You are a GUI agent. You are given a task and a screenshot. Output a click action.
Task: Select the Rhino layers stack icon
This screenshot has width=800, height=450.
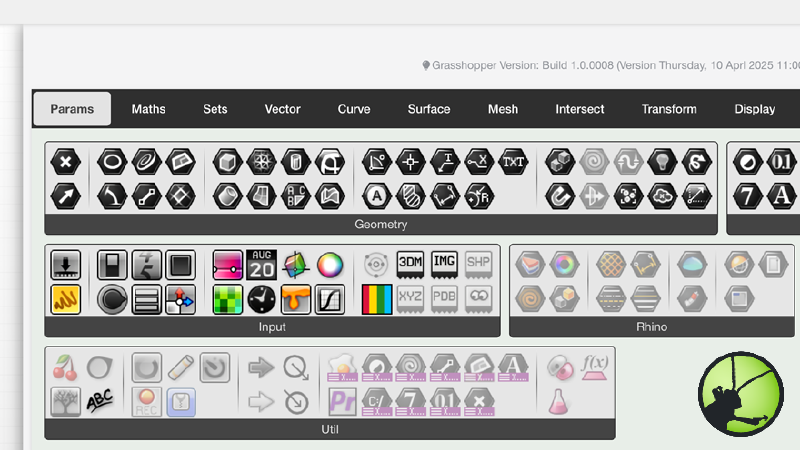tap(530, 265)
